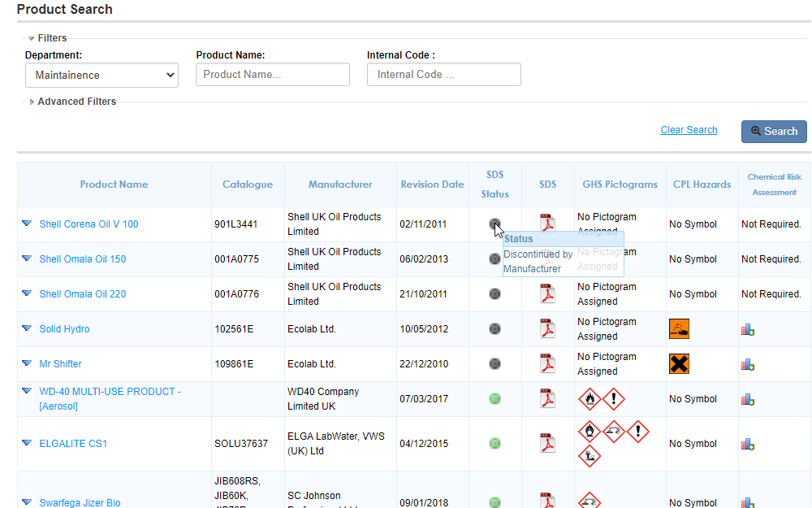Viewport: 812px width, 508px height.
Task: Open the Department dropdown
Action: click(x=101, y=75)
